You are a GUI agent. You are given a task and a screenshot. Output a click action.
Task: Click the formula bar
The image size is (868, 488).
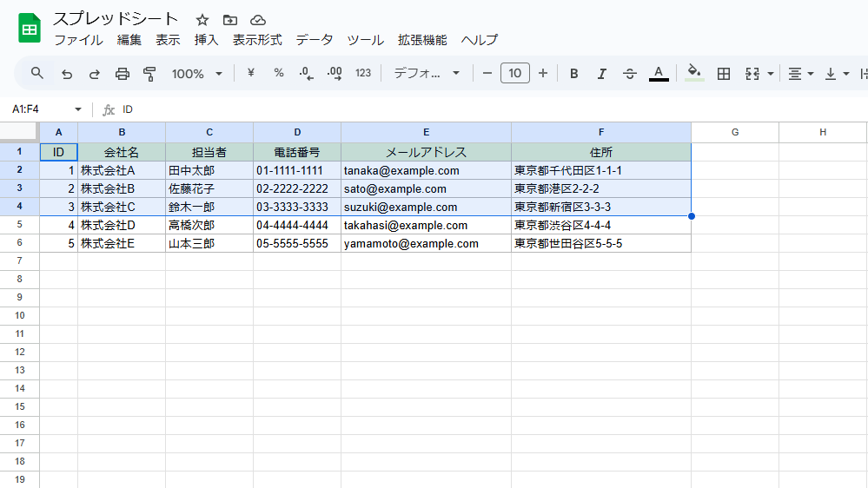pos(493,109)
